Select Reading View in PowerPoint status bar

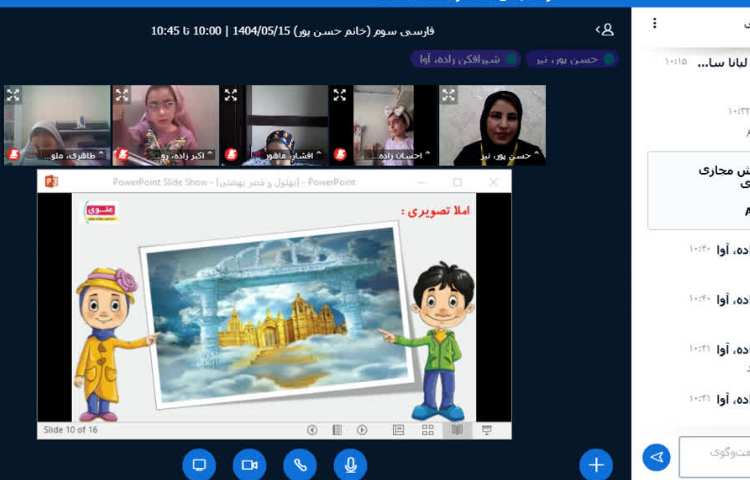pyautogui.click(x=457, y=430)
